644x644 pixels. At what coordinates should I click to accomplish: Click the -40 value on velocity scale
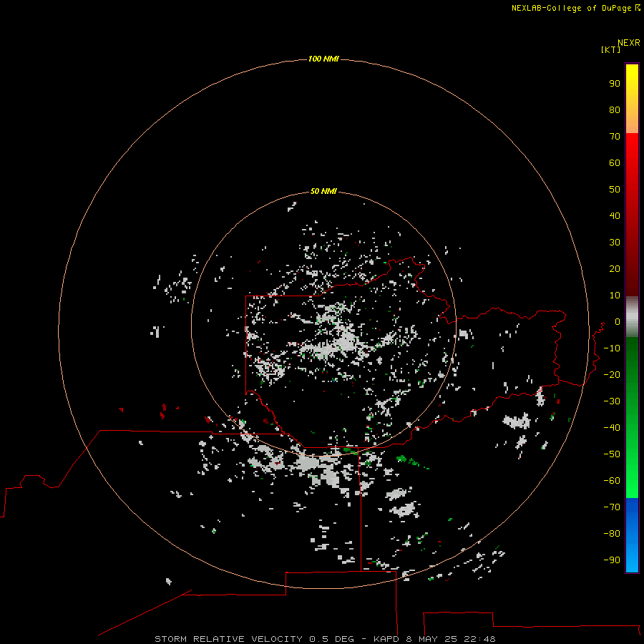point(612,428)
